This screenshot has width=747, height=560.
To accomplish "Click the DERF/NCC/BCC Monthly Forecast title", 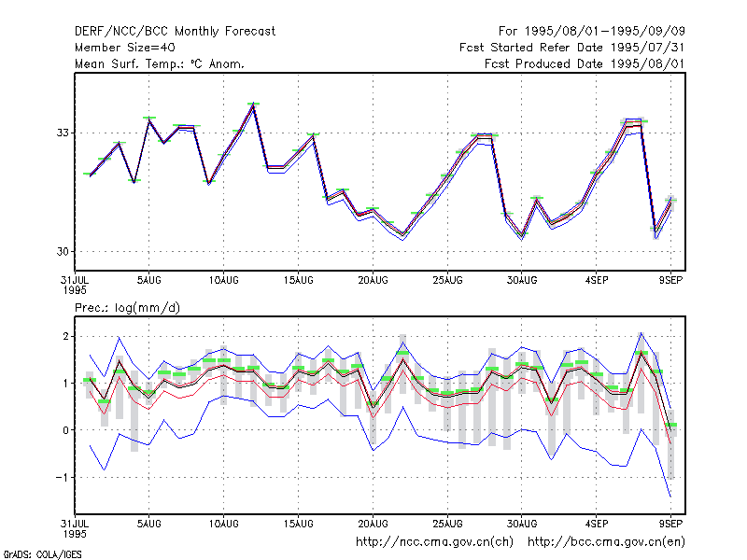I will coord(175,32).
